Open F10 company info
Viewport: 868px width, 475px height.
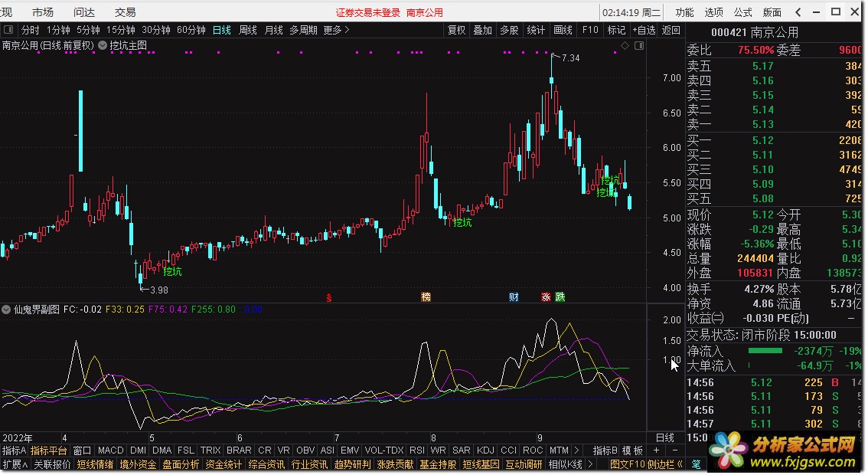[590, 30]
